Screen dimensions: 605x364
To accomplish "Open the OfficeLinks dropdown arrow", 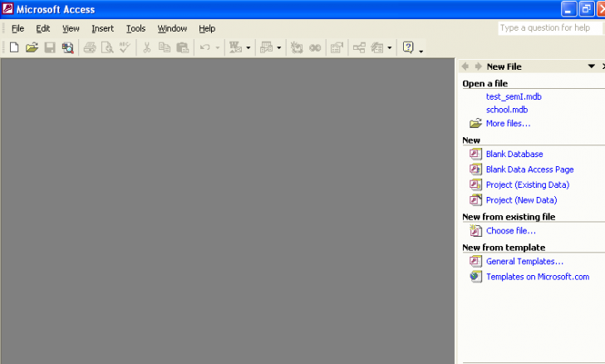I will click(248, 48).
